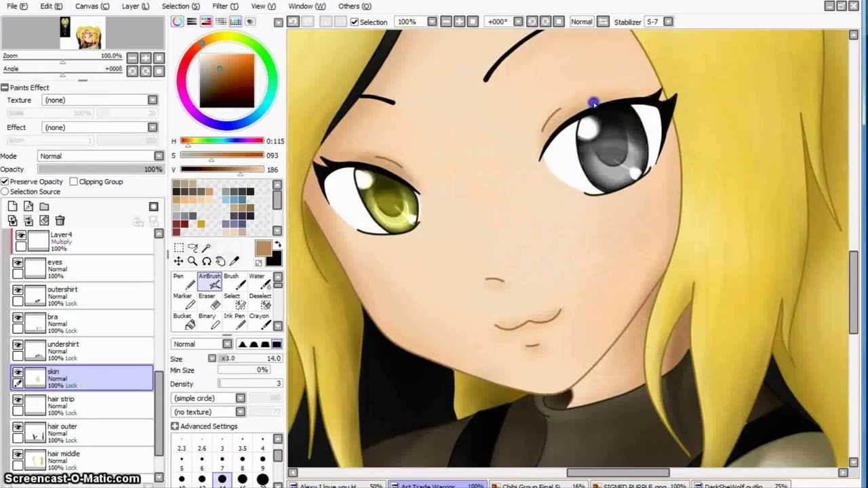Open the Edit menu
Screen dimensions: 868x488
[51, 6]
